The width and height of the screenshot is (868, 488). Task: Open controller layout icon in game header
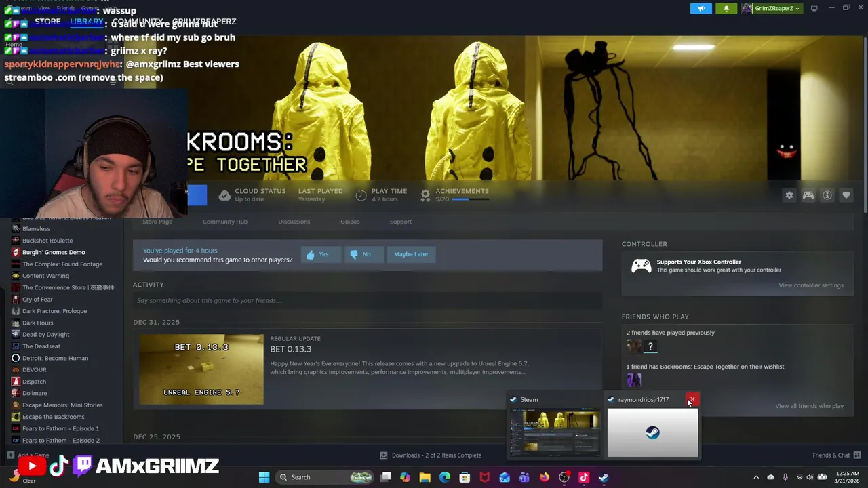[x=808, y=195]
